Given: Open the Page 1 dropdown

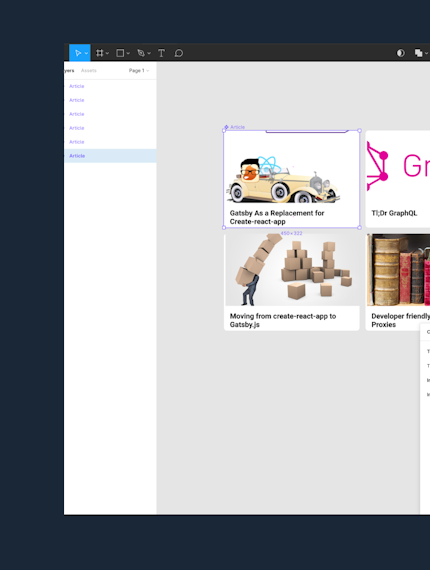Looking at the screenshot, I should (139, 71).
